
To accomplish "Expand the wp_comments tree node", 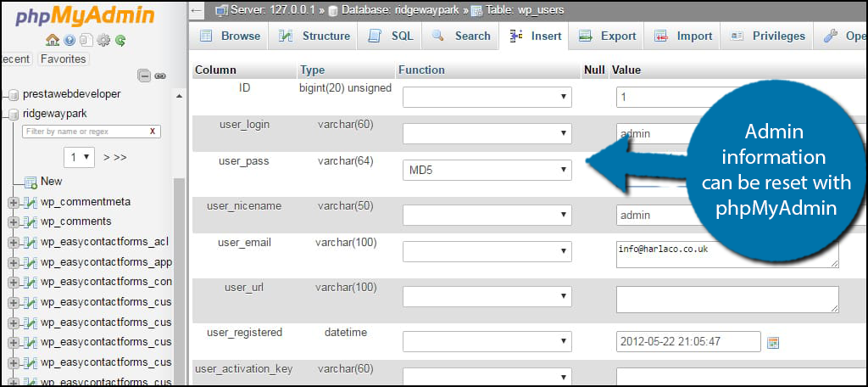I will point(14,223).
